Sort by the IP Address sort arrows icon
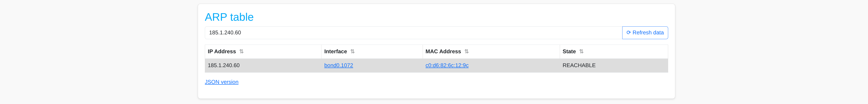The image size is (868, 104). pos(241,51)
